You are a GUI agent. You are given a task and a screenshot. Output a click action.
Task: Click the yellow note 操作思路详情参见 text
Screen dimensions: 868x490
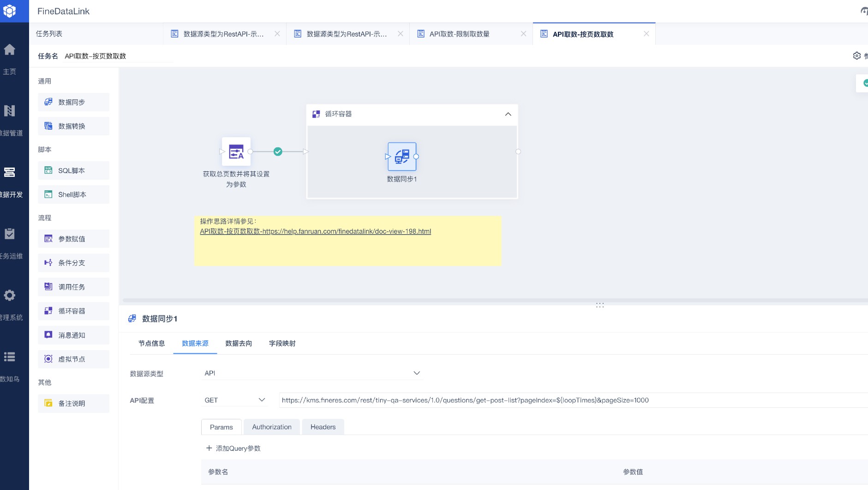pyautogui.click(x=228, y=221)
